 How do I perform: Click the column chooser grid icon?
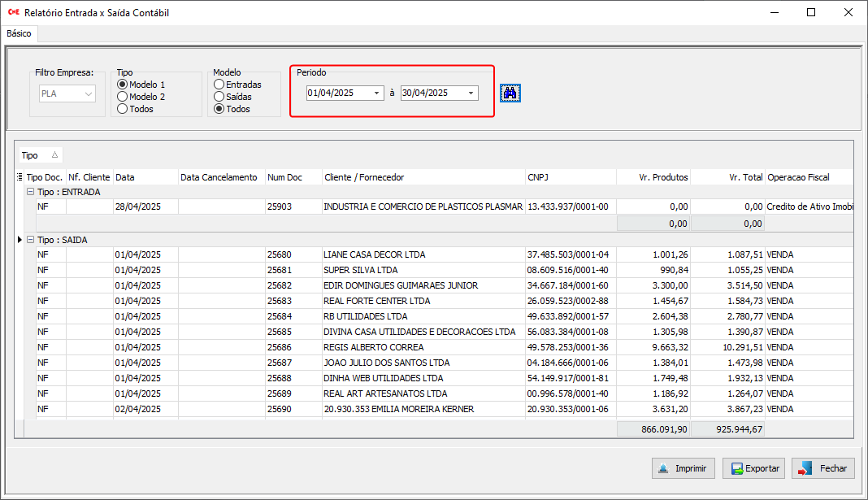[20, 177]
